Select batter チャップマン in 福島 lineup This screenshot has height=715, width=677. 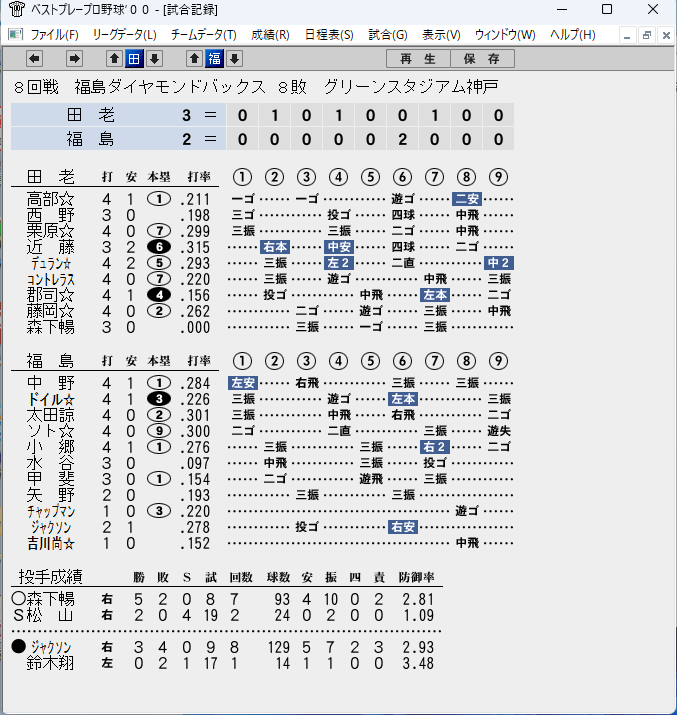(x=50, y=511)
